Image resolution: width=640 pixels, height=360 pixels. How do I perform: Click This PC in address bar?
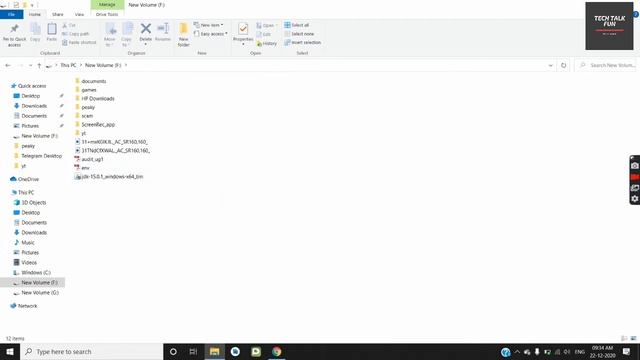[68, 65]
